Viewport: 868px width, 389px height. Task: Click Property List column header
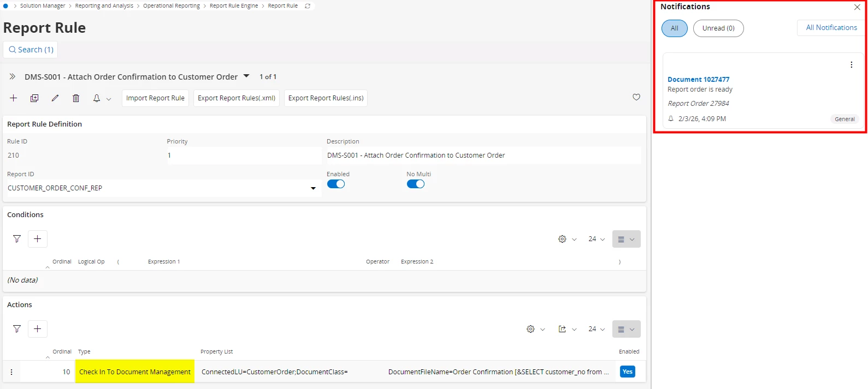point(216,352)
